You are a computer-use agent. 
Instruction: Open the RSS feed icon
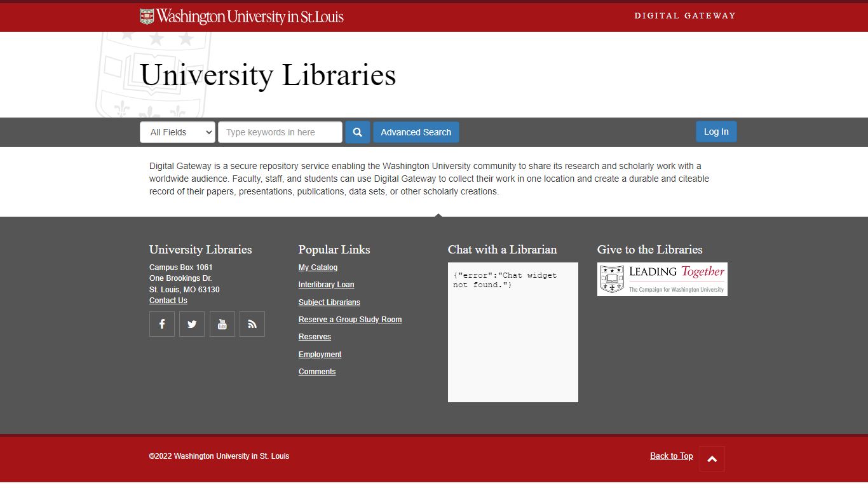click(x=252, y=324)
